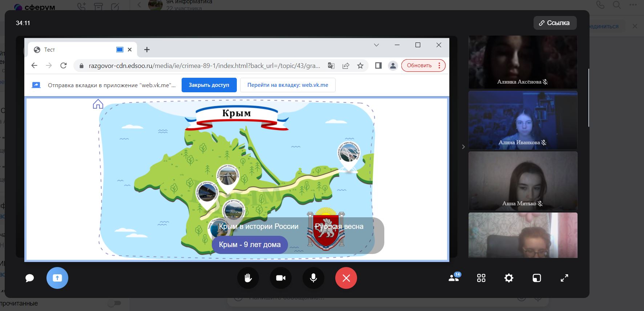
Task: Click the search icon in Сферум header
Action: 617,5
